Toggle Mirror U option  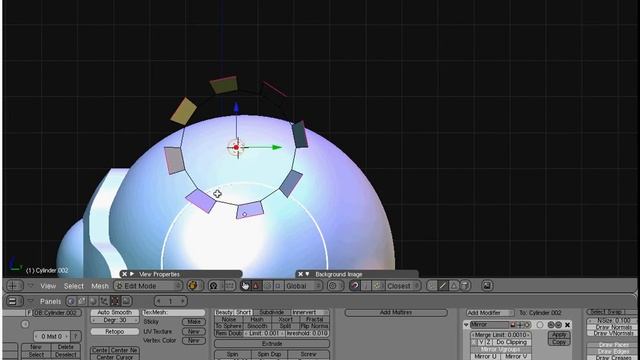[486, 356]
